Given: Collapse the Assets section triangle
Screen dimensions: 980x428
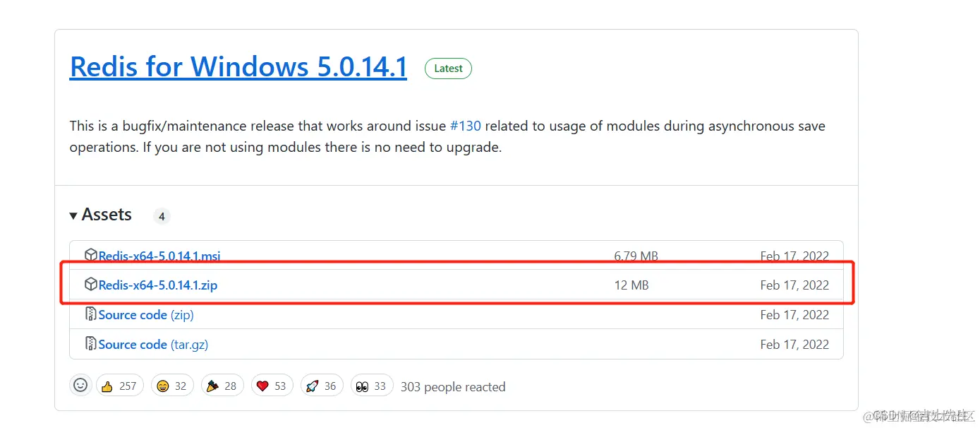Looking at the screenshot, I should 73,215.
